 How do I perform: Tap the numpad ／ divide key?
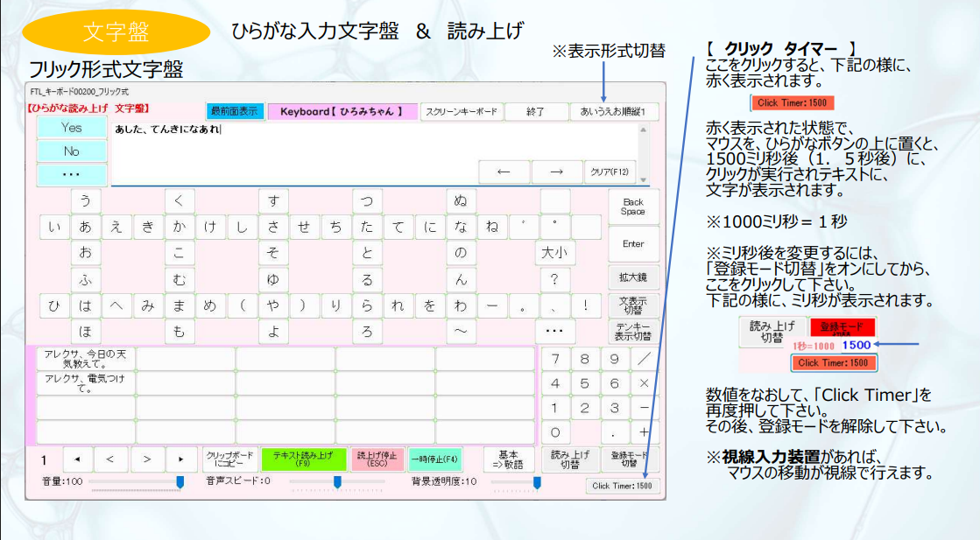[x=644, y=359]
